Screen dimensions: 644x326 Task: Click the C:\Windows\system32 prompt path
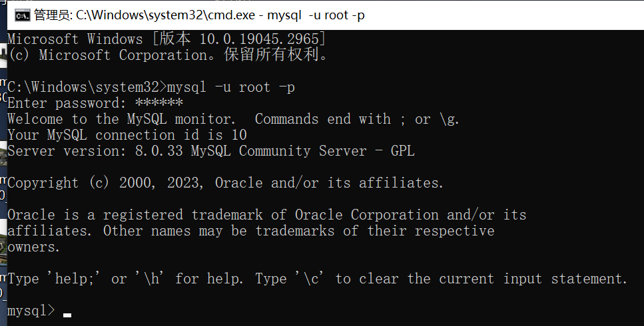tap(83, 87)
